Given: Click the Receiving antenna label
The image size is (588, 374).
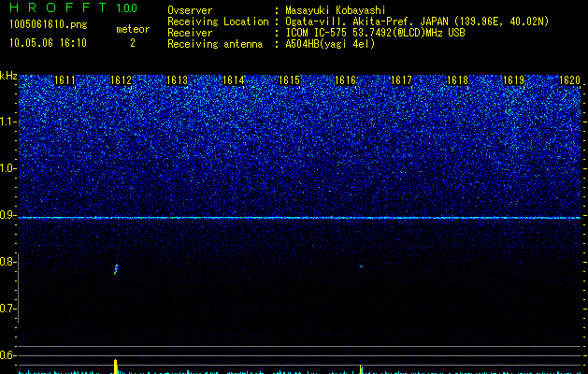Looking at the screenshot, I should (215, 44).
